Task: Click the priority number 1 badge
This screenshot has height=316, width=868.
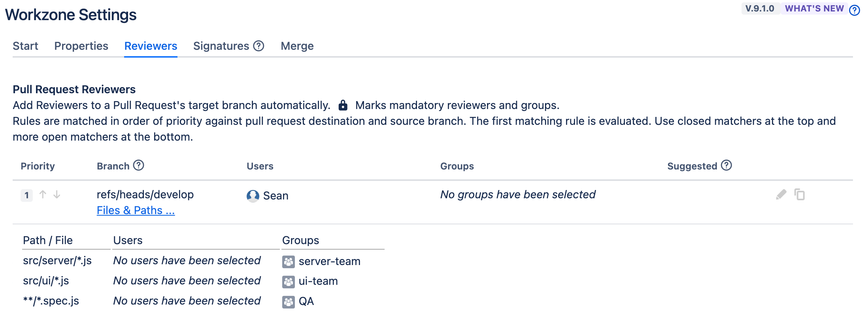Action: click(x=26, y=195)
